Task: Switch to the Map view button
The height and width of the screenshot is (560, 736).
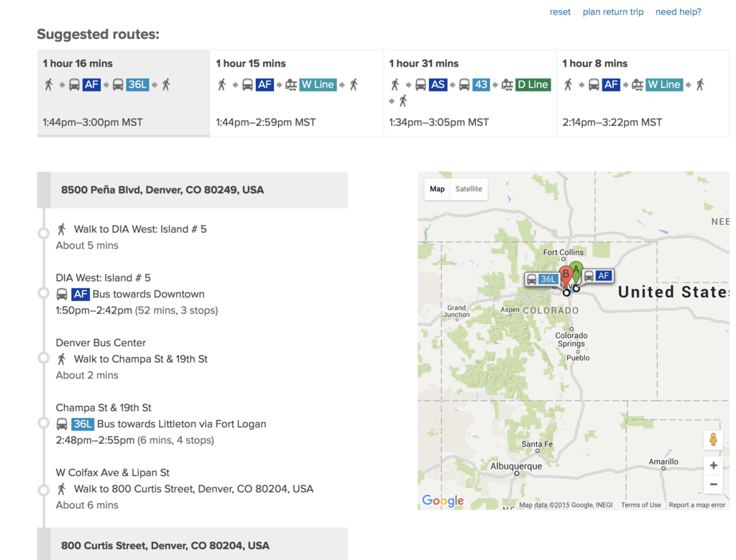Action: click(x=437, y=189)
